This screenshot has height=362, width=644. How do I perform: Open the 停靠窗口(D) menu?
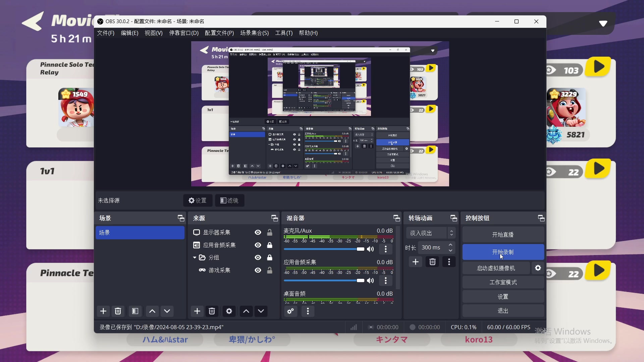click(184, 33)
